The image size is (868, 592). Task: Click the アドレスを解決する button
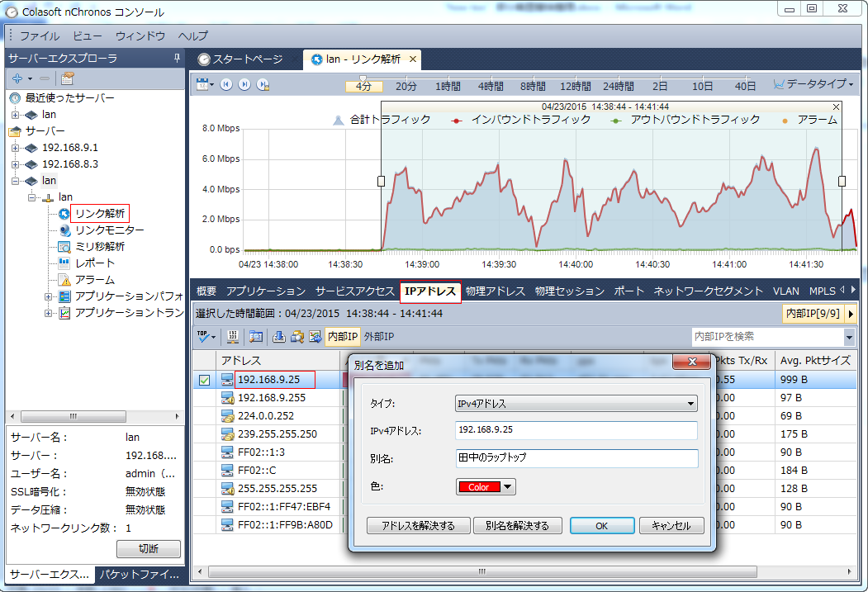point(418,526)
